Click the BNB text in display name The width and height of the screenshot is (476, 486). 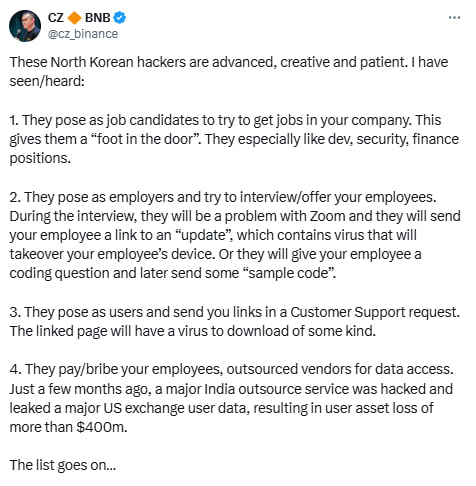click(97, 18)
